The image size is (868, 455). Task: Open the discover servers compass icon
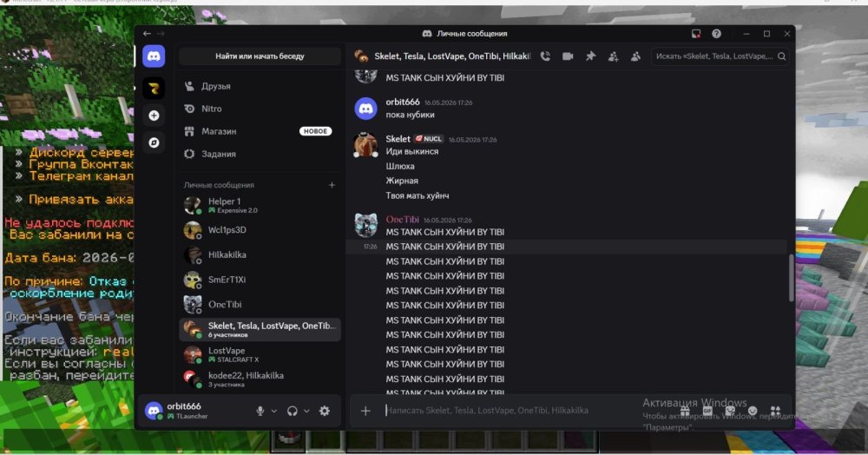pyautogui.click(x=154, y=142)
